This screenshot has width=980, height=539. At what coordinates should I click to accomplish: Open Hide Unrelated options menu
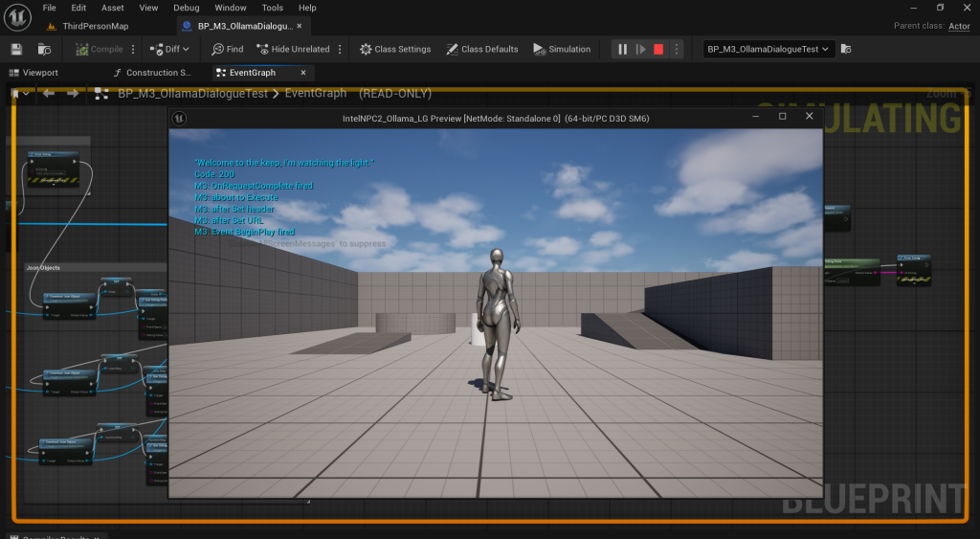(x=340, y=50)
